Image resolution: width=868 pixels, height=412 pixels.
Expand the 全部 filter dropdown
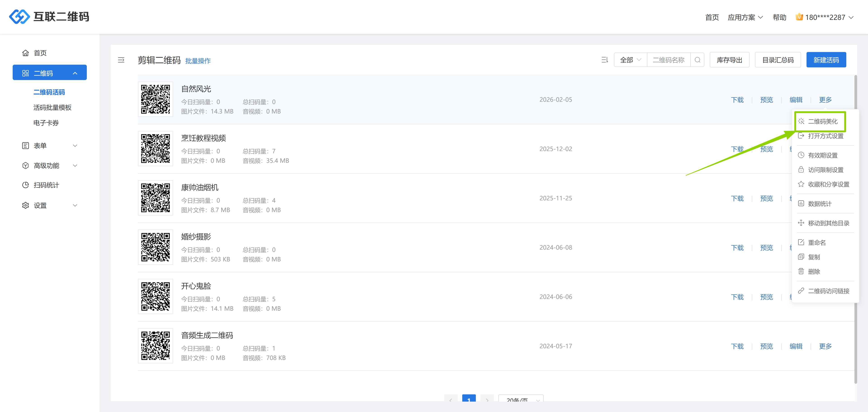pyautogui.click(x=630, y=60)
